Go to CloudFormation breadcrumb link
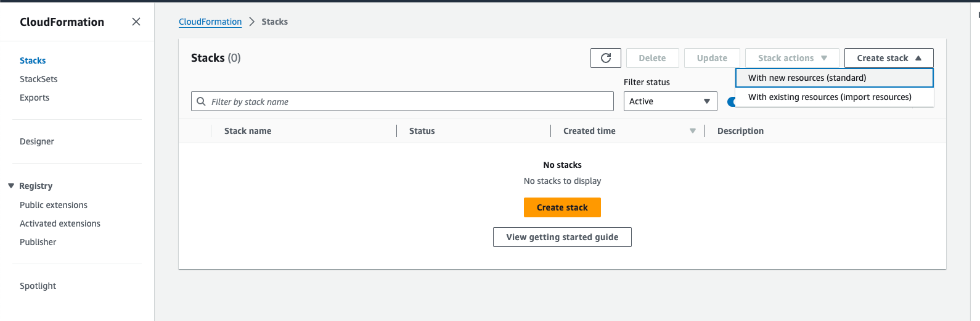This screenshot has width=980, height=321. point(210,22)
